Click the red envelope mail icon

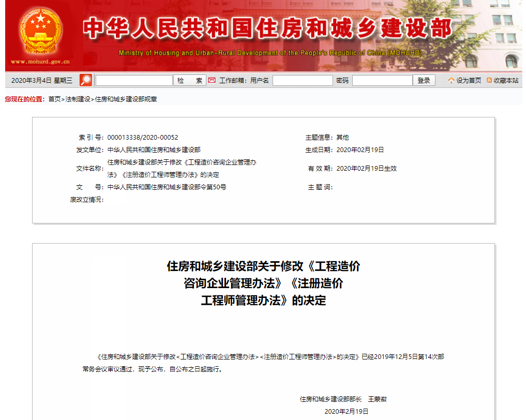[x=212, y=80]
